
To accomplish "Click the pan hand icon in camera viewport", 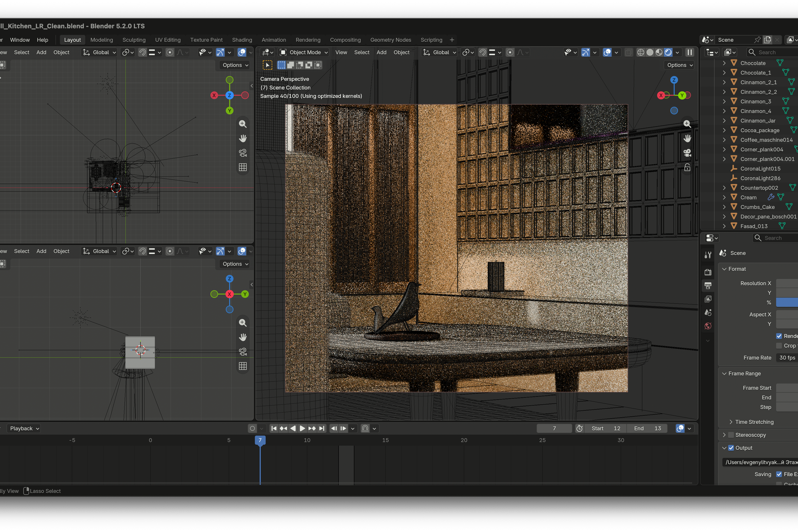I will [x=687, y=138].
